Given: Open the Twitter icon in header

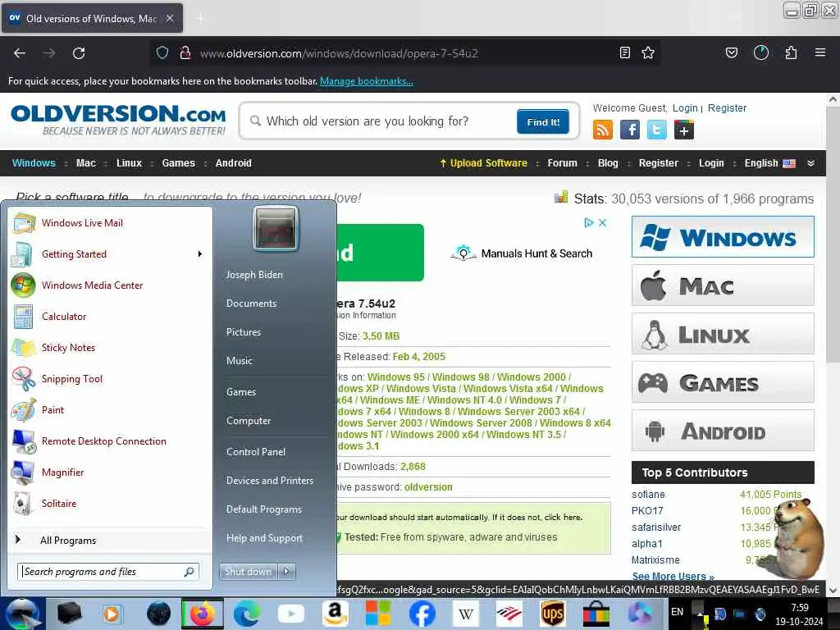Looking at the screenshot, I should click(x=657, y=130).
